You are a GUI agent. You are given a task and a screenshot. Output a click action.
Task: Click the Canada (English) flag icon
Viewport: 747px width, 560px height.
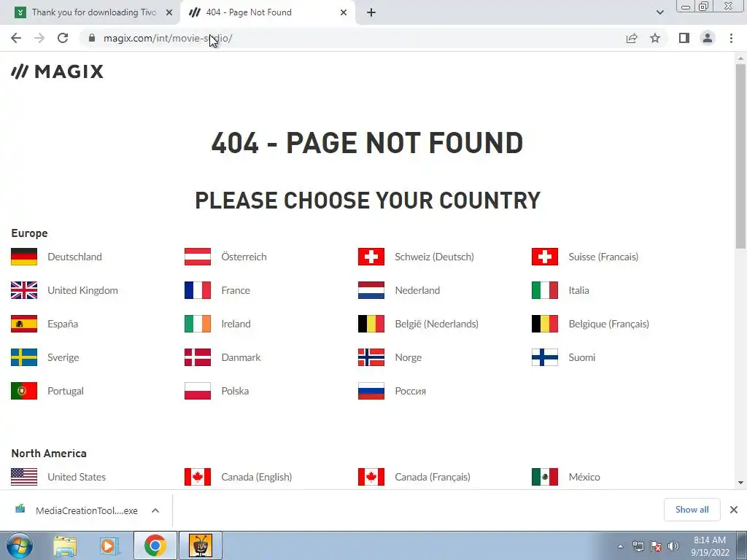[198, 477]
